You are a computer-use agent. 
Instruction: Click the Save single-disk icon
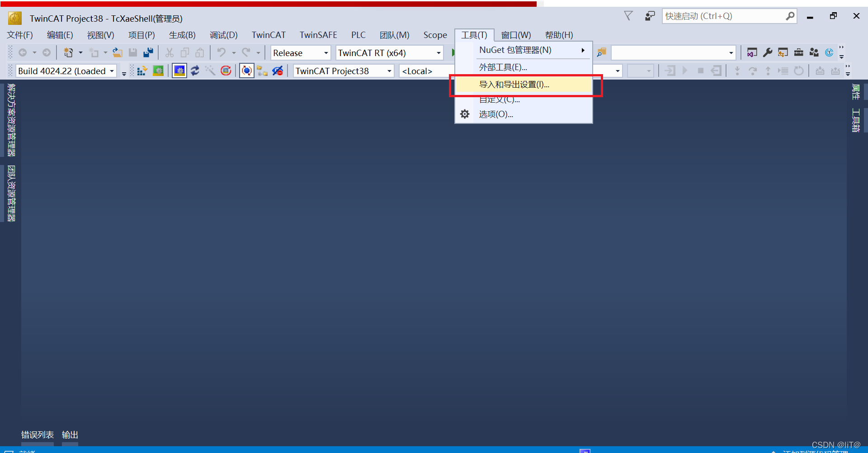(x=133, y=53)
